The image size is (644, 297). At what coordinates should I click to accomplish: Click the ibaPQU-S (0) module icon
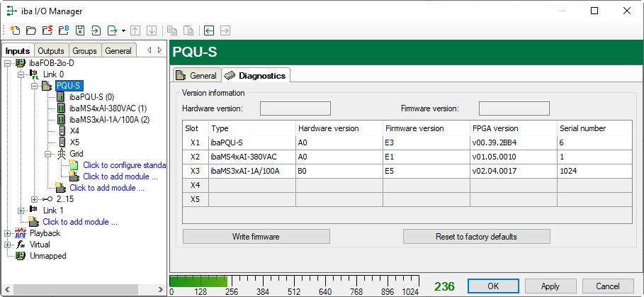[61, 97]
